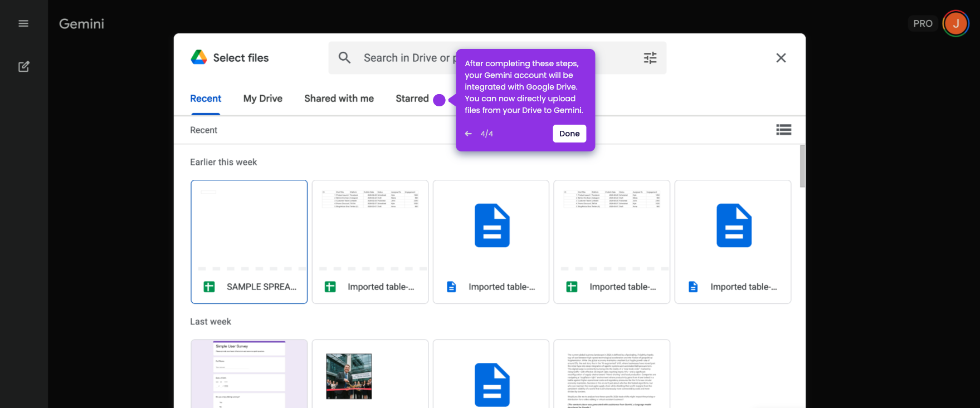Image resolution: width=980 pixels, height=408 pixels.
Task: Click the Last week heading
Action: coord(210,322)
